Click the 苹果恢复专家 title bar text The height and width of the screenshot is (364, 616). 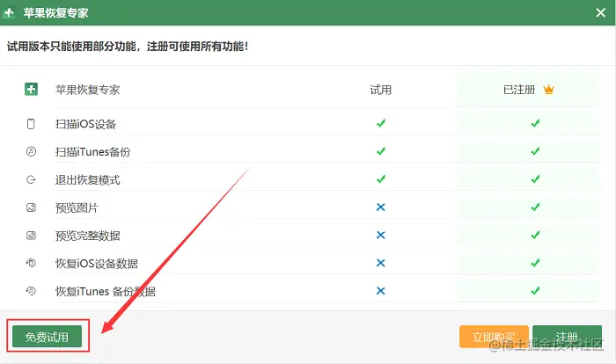tap(55, 13)
